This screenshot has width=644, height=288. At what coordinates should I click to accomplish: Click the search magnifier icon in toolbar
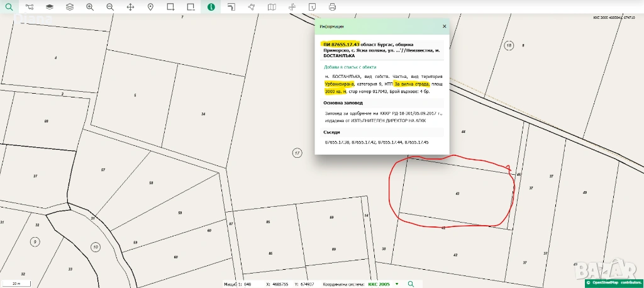pos(9,7)
